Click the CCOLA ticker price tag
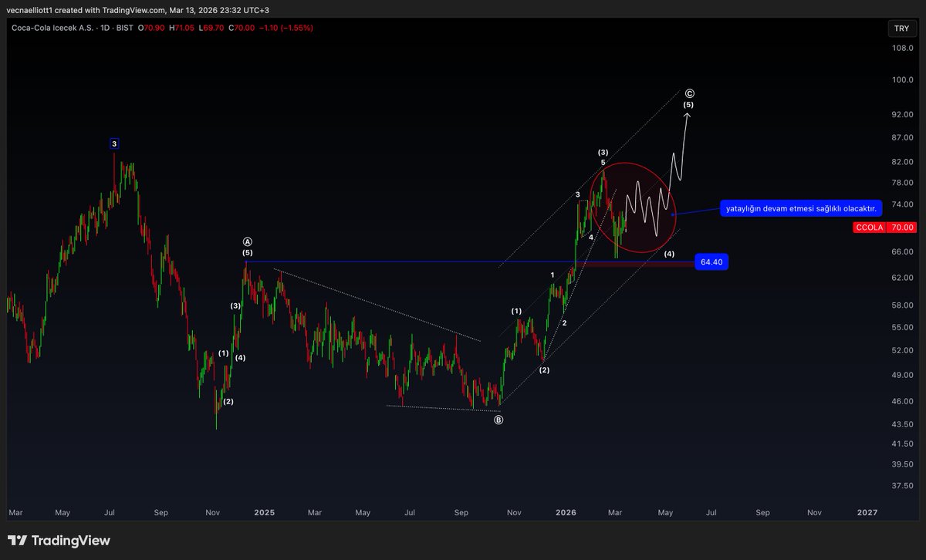The height and width of the screenshot is (560, 926). (x=869, y=228)
